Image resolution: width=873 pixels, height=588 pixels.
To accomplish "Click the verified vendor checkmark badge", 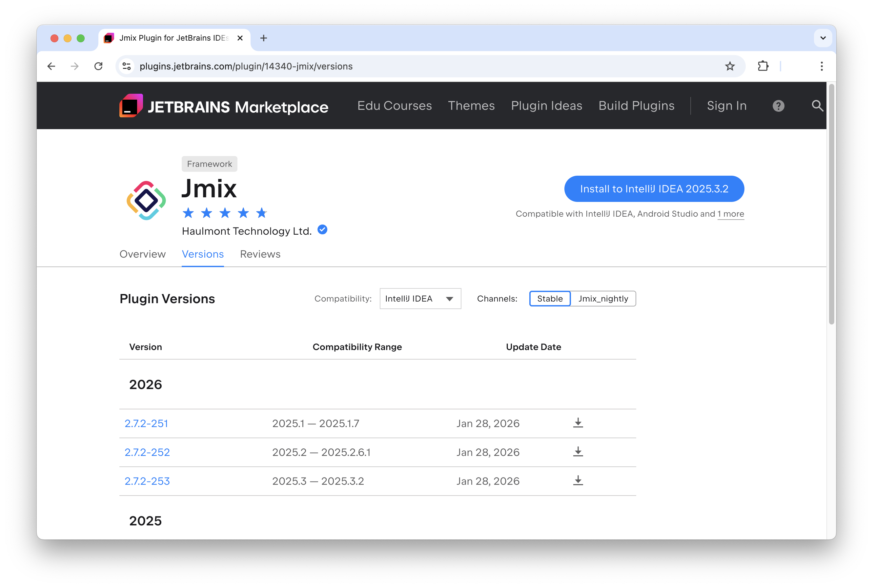I will point(322,229).
